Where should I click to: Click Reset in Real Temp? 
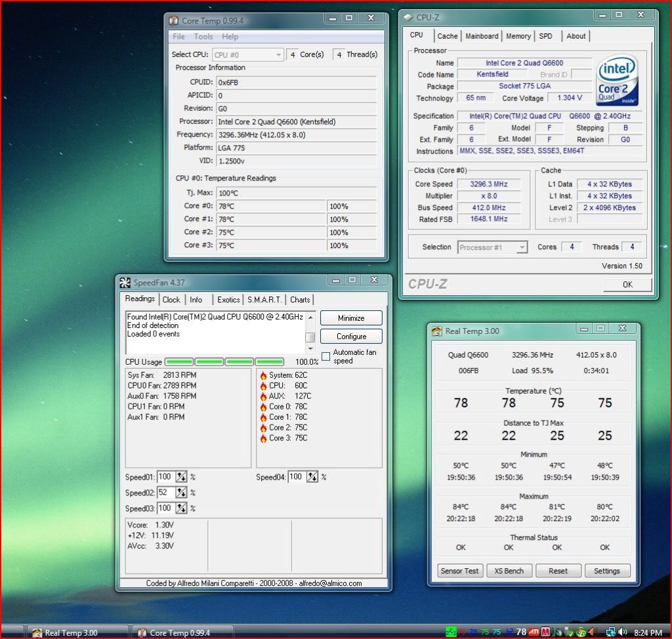(x=558, y=571)
